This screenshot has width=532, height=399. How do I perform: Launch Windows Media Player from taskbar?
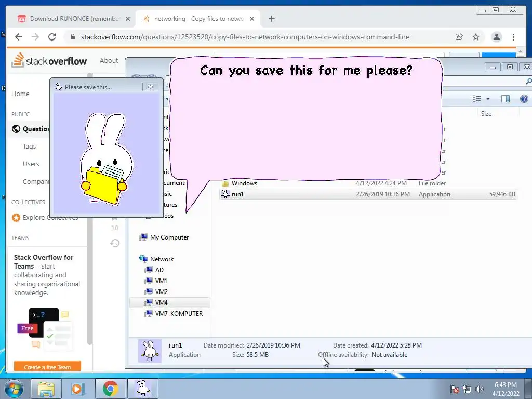tap(78, 389)
